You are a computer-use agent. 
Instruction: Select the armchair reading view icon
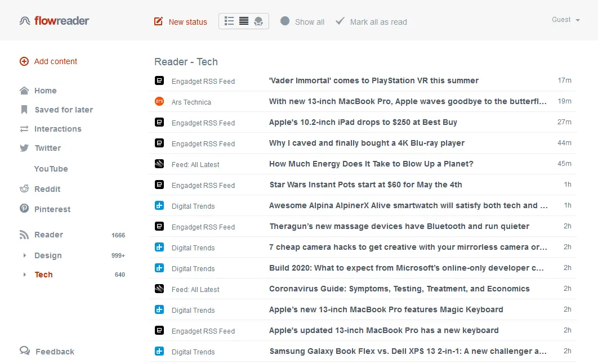pyautogui.click(x=258, y=21)
